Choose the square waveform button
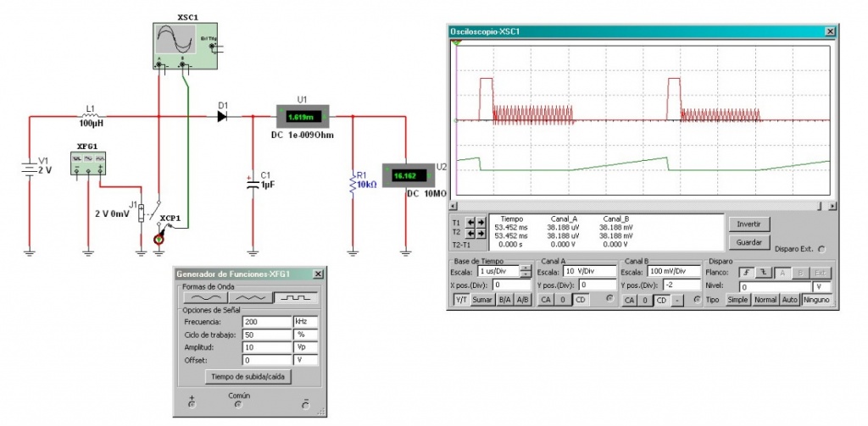This screenshot has width=868, height=426. (x=294, y=298)
